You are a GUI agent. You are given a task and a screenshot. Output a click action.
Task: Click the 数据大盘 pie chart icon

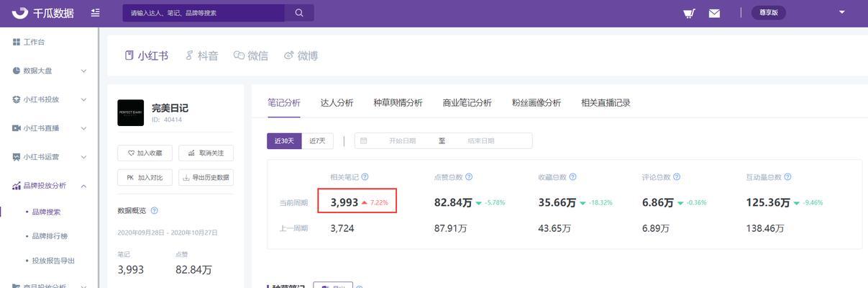click(x=17, y=71)
